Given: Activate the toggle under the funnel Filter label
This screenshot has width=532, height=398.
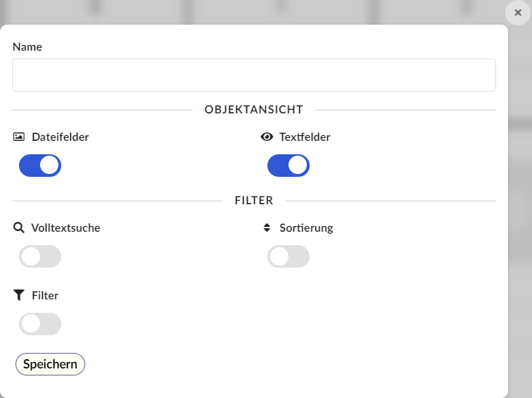Looking at the screenshot, I should pyautogui.click(x=40, y=324).
